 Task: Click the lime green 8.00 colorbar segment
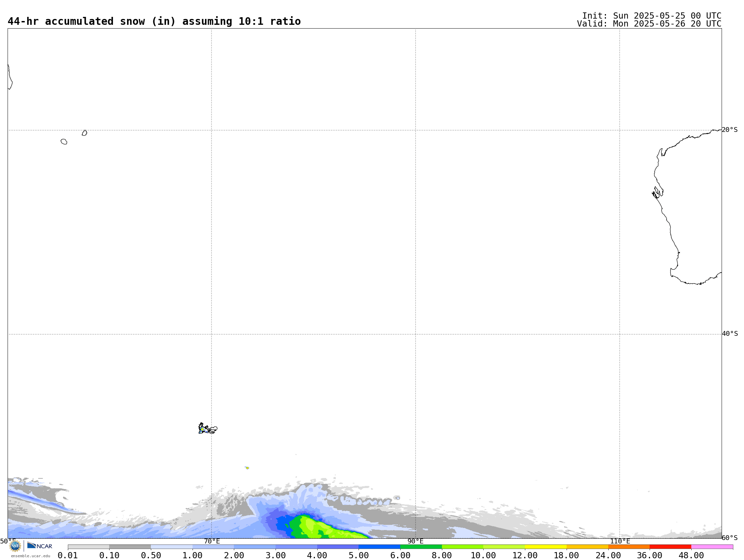click(463, 547)
